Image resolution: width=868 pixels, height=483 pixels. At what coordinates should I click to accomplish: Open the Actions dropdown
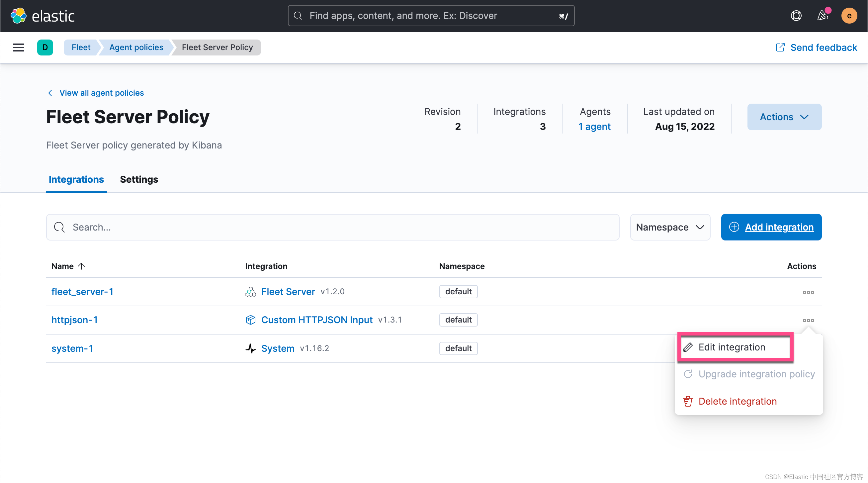784,117
